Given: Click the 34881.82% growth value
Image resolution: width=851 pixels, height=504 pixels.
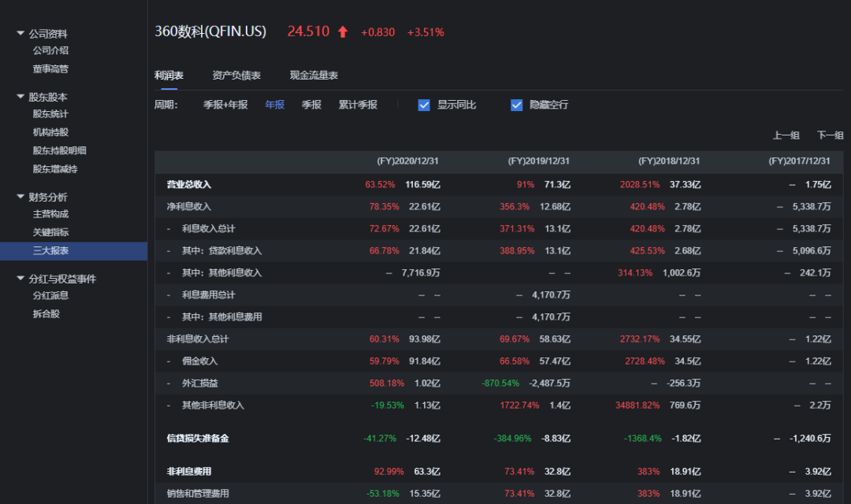Looking at the screenshot, I should [x=637, y=406].
